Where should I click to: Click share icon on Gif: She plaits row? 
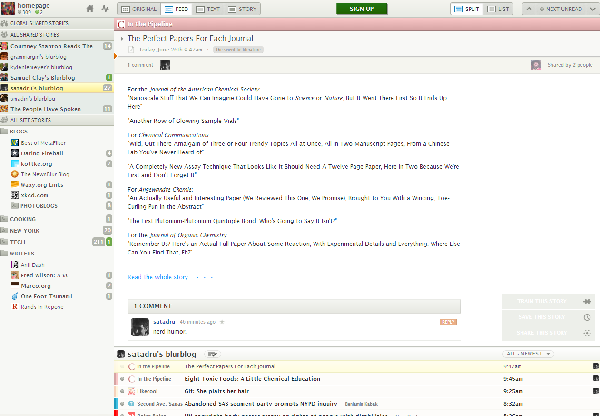click(596, 391)
